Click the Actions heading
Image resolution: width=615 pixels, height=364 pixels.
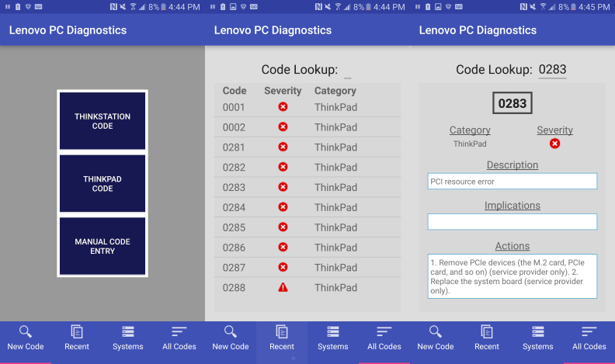(x=512, y=246)
